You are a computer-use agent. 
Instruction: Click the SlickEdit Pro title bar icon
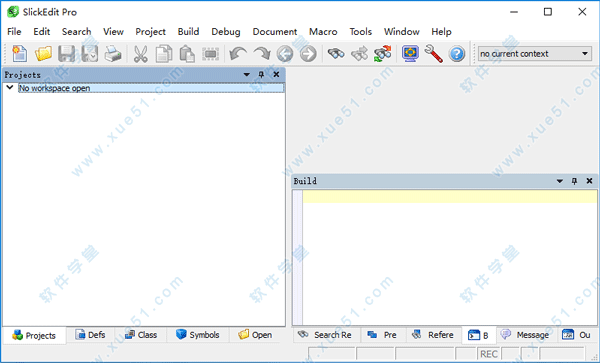13,12
